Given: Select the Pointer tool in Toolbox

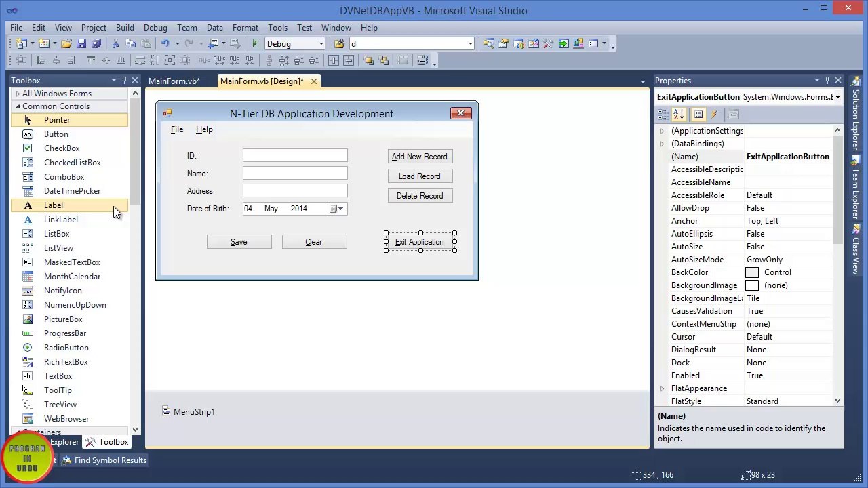Looking at the screenshot, I should coord(69,120).
